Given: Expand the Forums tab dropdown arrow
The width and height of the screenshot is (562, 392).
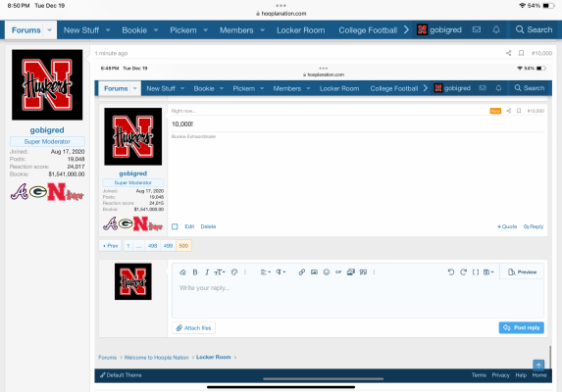Looking at the screenshot, I should pos(49,30).
